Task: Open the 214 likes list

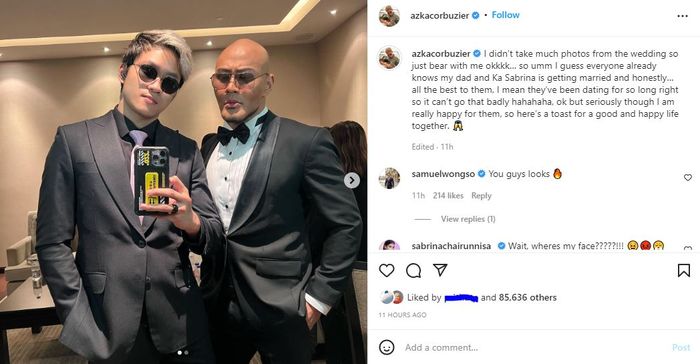Action: pos(448,196)
